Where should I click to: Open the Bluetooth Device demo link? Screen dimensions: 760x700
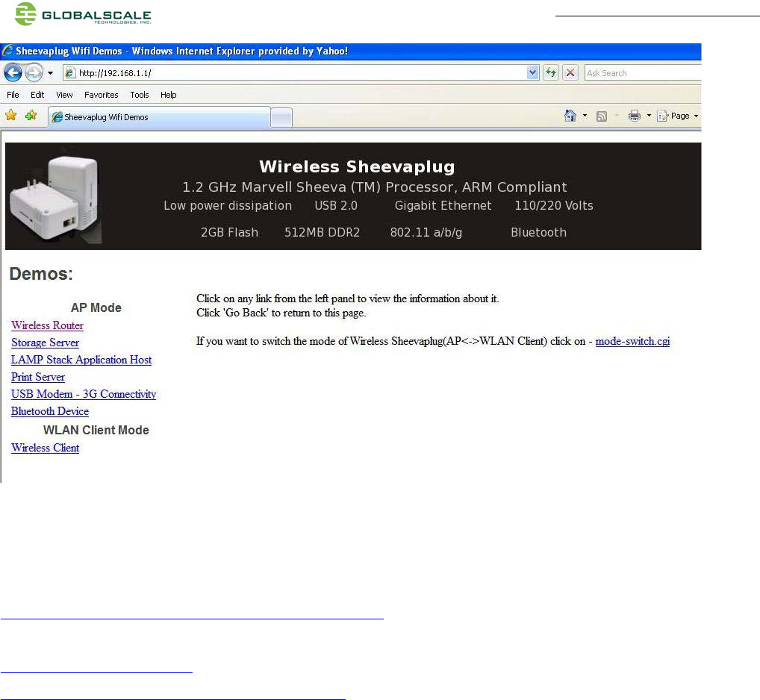pos(50,411)
